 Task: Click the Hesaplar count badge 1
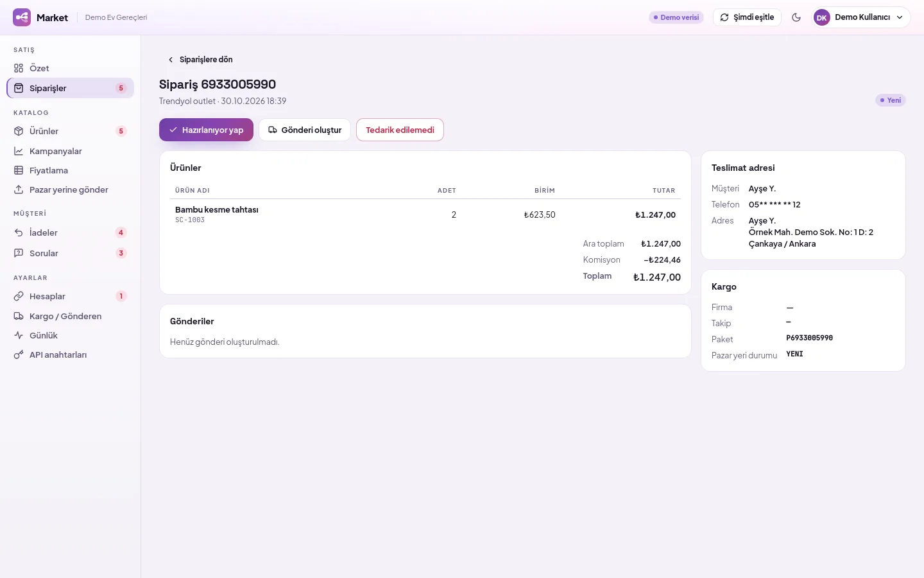(121, 296)
